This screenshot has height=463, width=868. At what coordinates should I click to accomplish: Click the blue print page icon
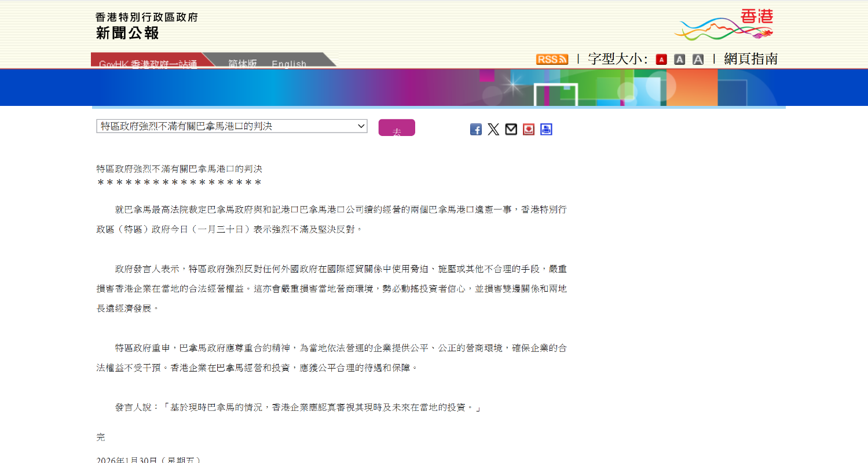[546, 130]
